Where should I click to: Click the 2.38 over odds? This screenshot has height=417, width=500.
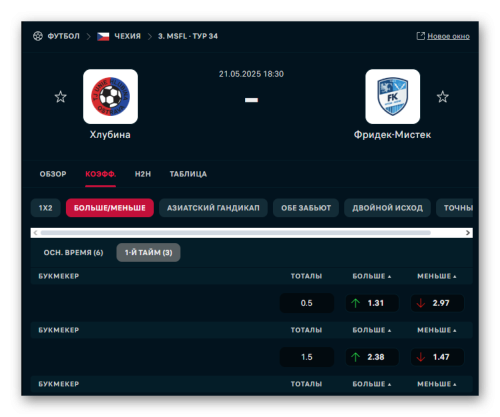(x=372, y=357)
